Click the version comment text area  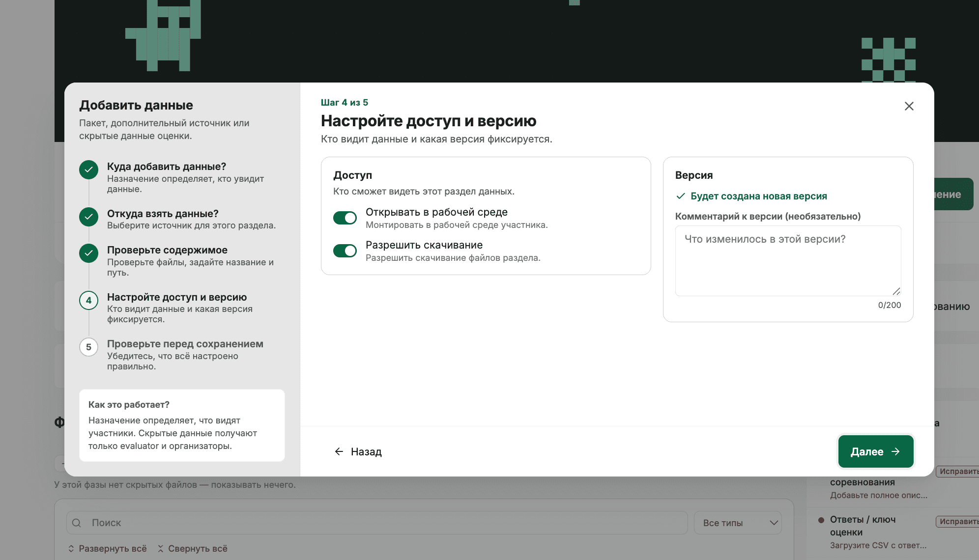(788, 261)
